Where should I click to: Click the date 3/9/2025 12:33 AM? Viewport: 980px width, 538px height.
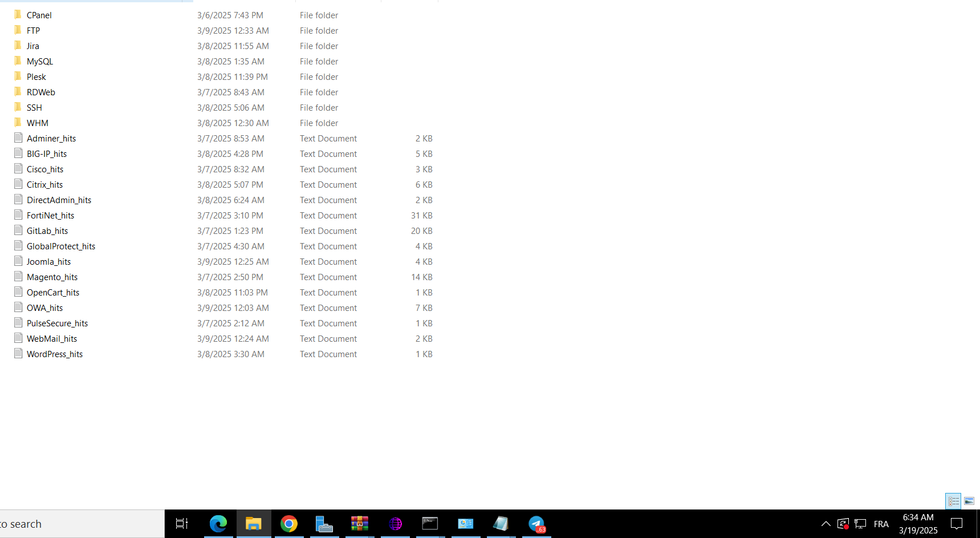pyautogui.click(x=233, y=31)
